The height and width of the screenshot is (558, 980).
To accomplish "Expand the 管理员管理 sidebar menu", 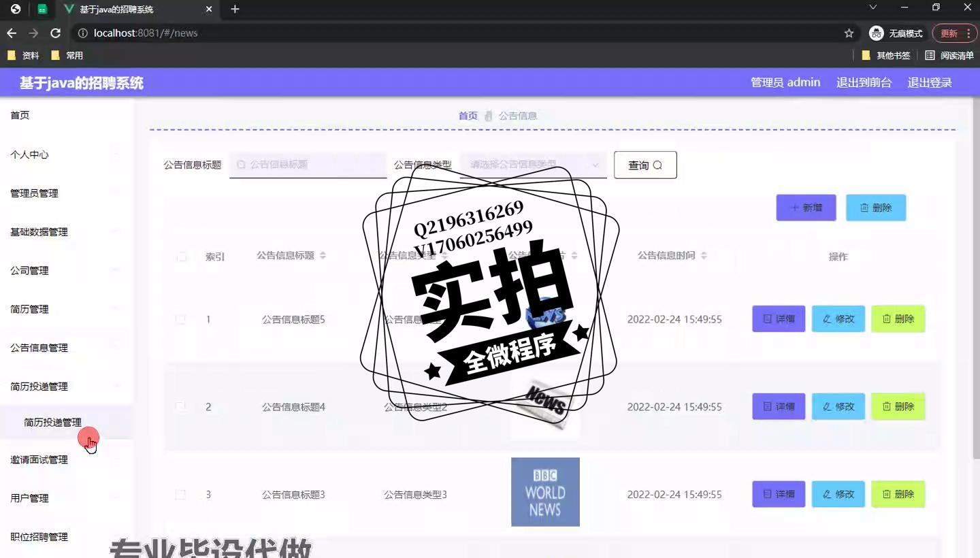I will pyautogui.click(x=66, y=193).
